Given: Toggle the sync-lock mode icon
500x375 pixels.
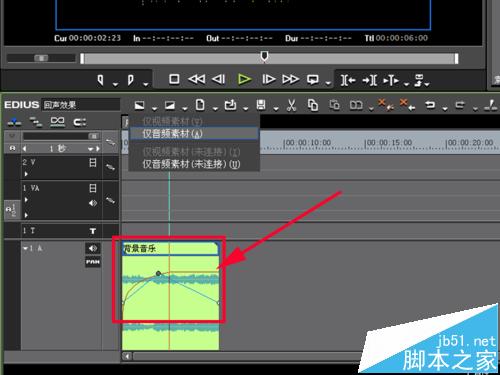Looking at the screenshot, I should 14,122.
